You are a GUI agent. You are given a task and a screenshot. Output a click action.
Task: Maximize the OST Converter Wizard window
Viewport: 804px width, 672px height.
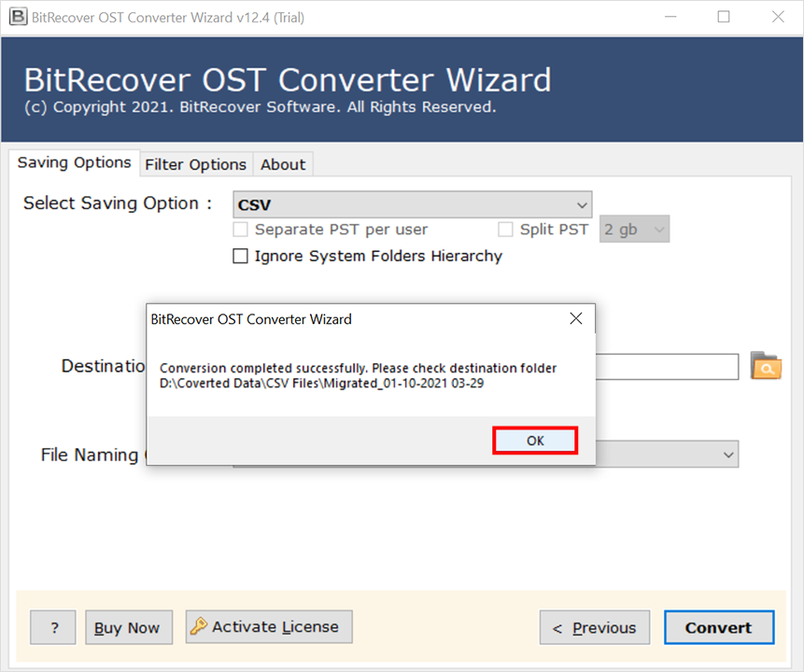click(724, 17)
